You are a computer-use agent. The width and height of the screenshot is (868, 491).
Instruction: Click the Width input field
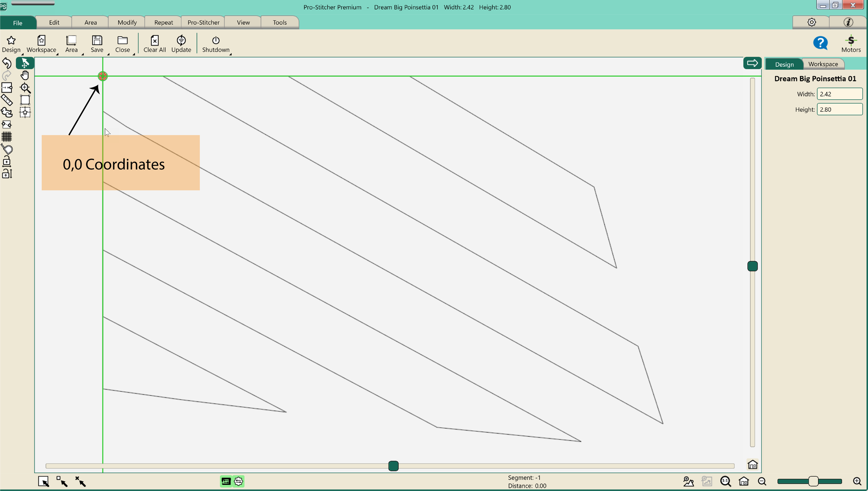click(839, 94)
